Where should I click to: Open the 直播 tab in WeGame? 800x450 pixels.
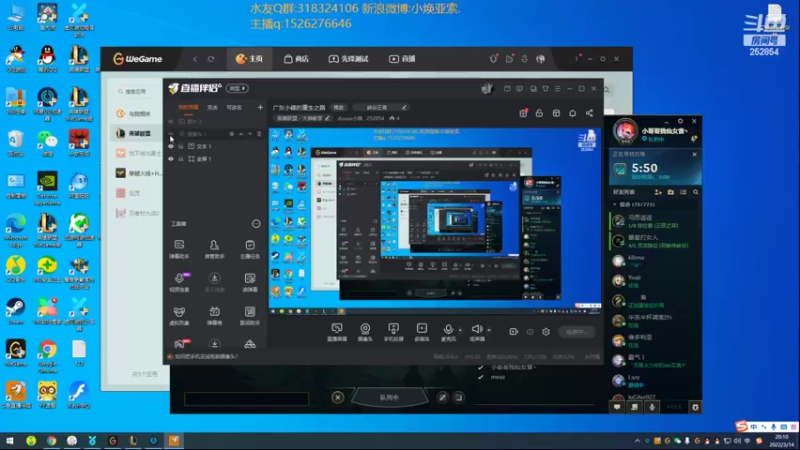pyautogui.click(x=403, y=59)
